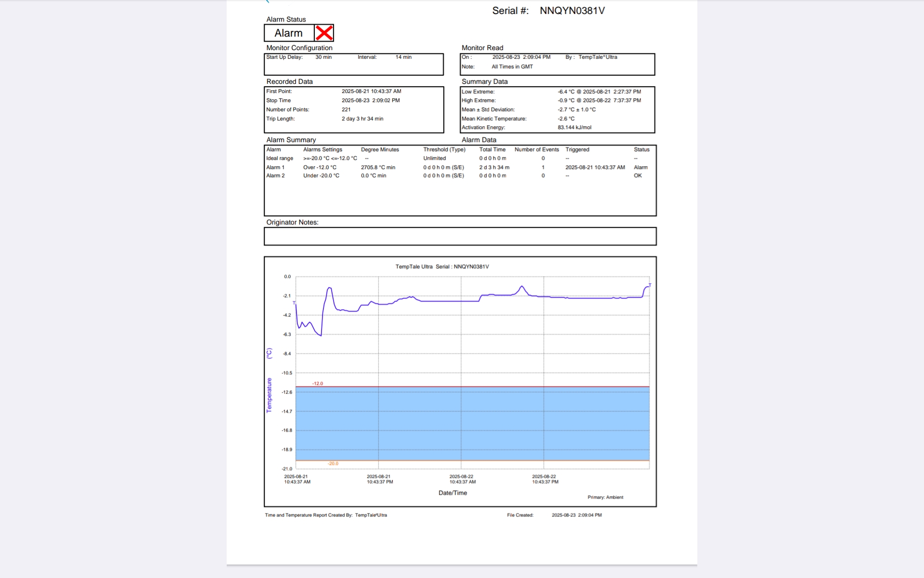
Task: Click the Alarm status text box
Action: 289,33
